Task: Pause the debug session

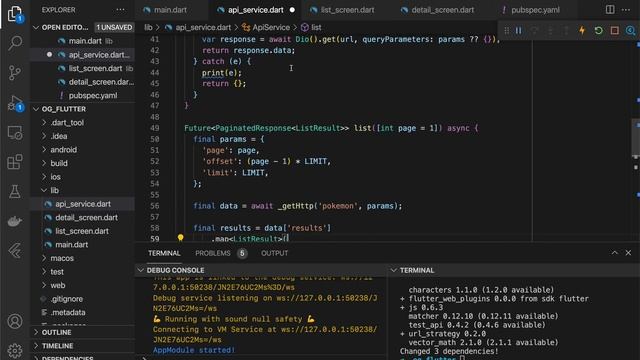Action: [518, 31]
